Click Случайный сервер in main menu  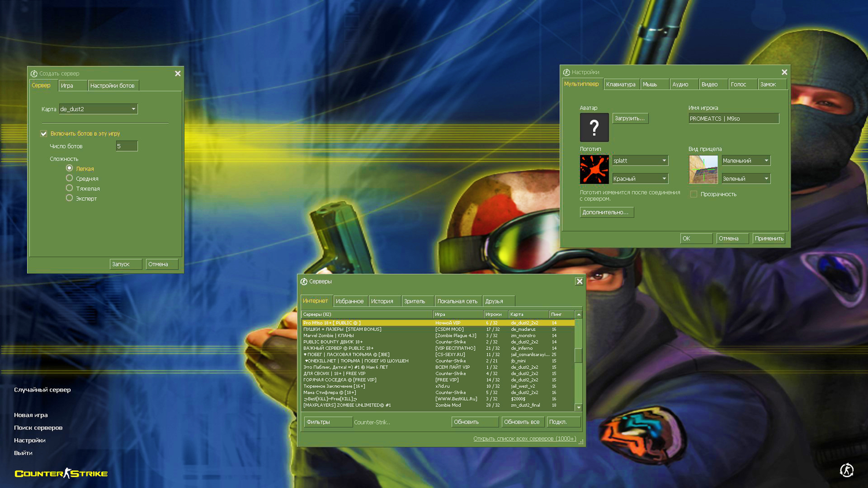coord(42,390)
